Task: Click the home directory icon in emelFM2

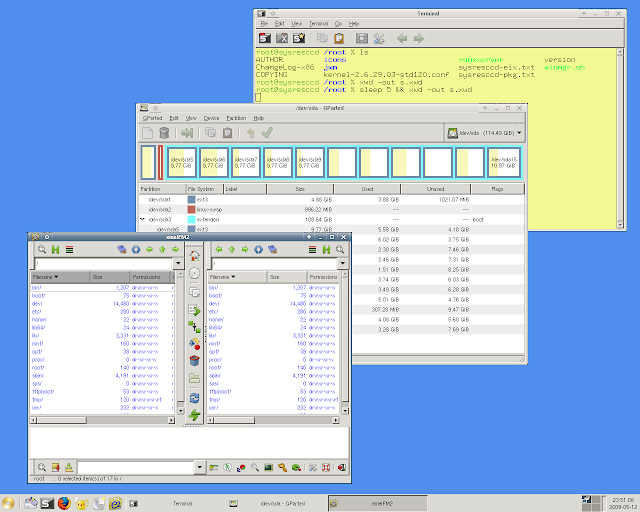Action: (195, 256)
